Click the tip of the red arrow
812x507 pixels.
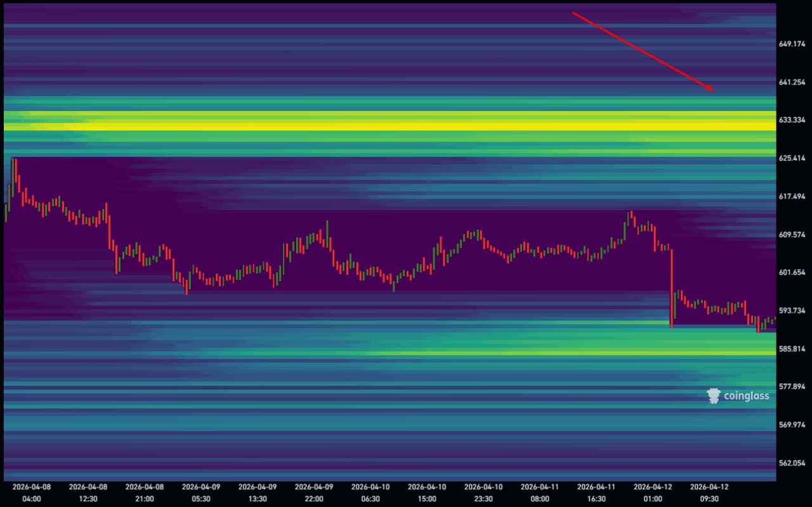(713, 91)
